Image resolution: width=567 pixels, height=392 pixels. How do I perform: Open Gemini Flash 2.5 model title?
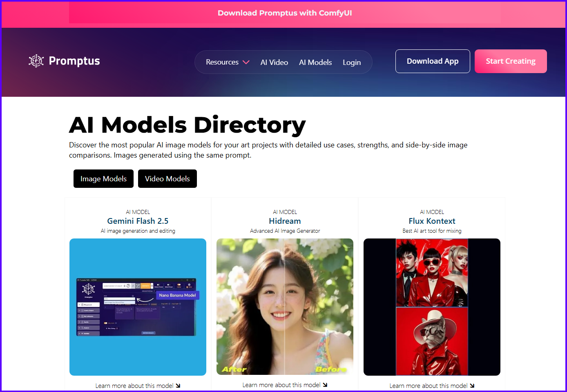click(x=138, y=221)
